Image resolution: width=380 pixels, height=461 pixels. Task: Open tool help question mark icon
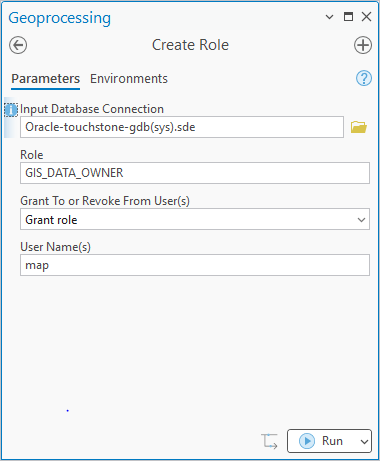point(364,78)
